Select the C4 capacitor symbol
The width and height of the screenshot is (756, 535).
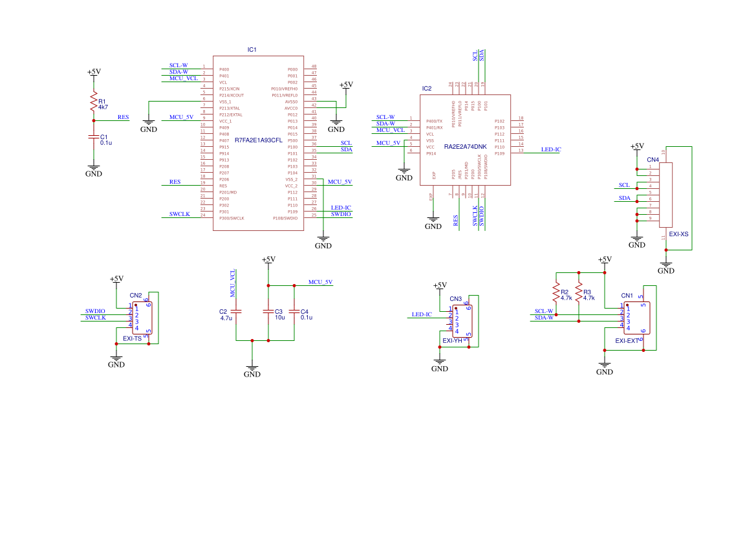(x=294, y=312)
